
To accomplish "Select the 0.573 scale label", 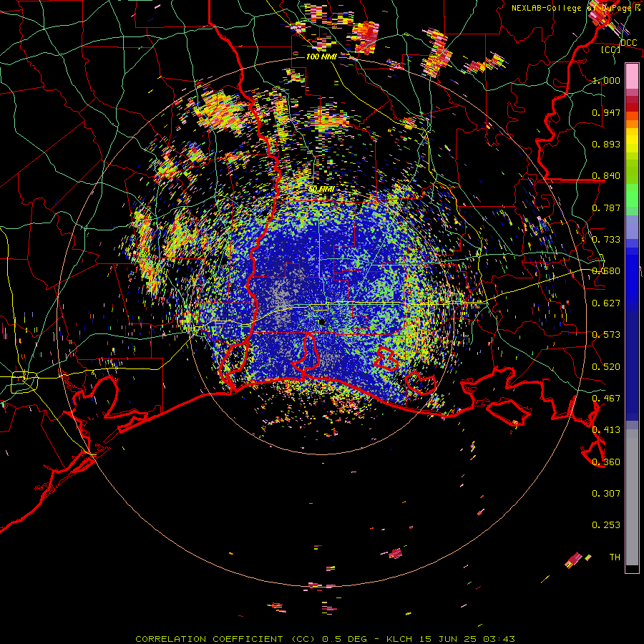I will (x=606, y=335).
